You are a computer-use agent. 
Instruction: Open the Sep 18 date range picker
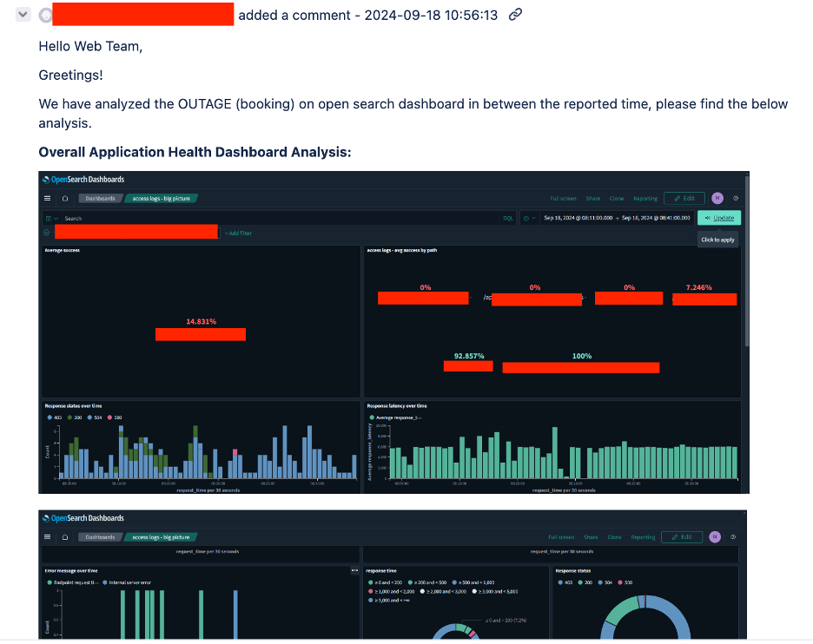pyautogui.click(x=615, y=217)
